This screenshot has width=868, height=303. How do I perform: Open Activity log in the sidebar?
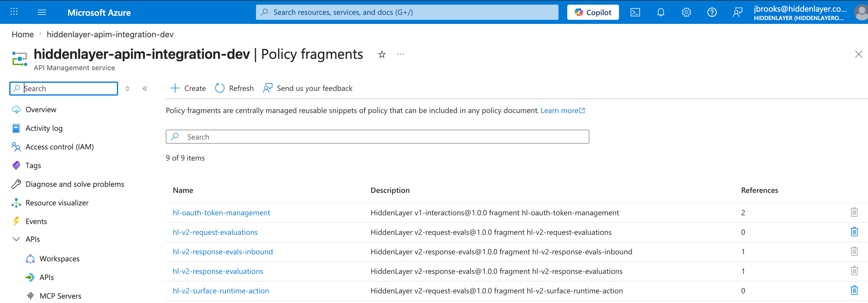tap(44, 128)
